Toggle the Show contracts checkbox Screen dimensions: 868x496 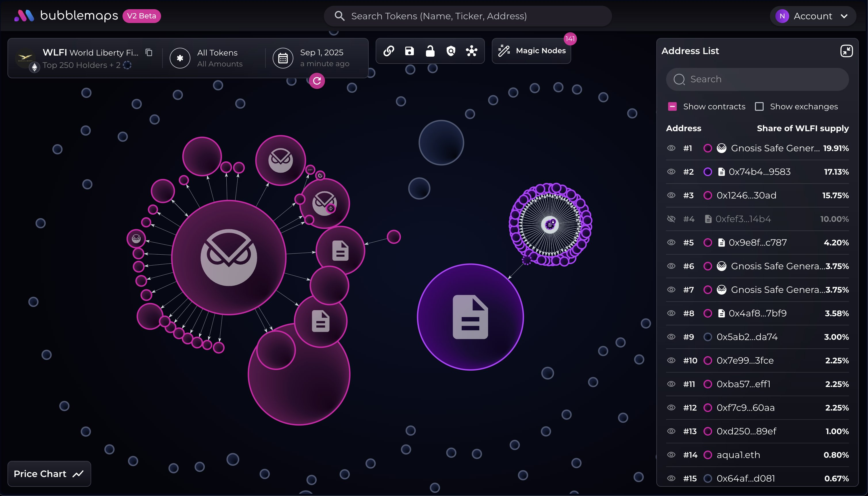point(672,107)
